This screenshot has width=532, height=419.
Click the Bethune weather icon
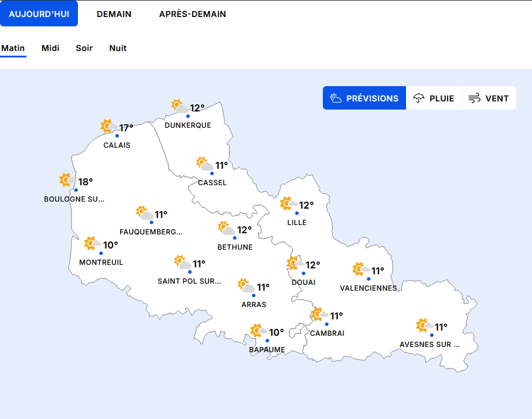pos(227,229)
